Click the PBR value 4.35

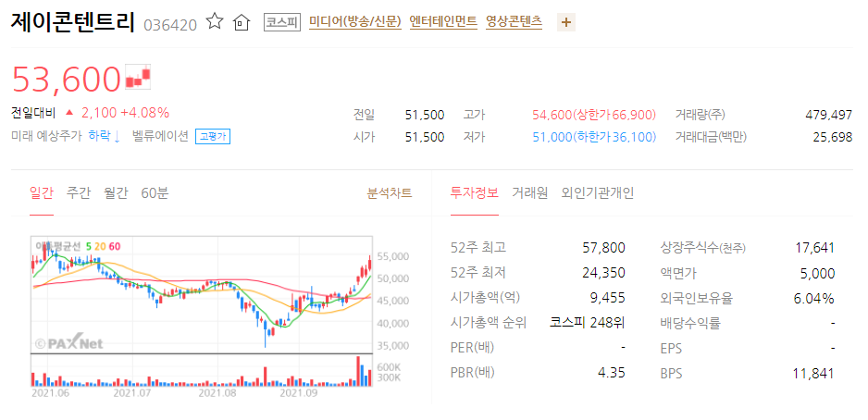612,373
